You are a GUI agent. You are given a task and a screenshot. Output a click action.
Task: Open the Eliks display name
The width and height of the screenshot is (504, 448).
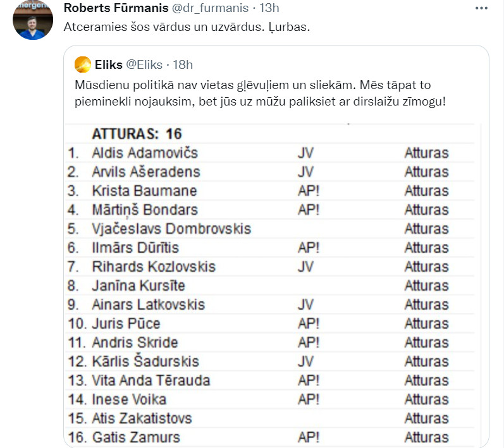[x=108, y=64]
